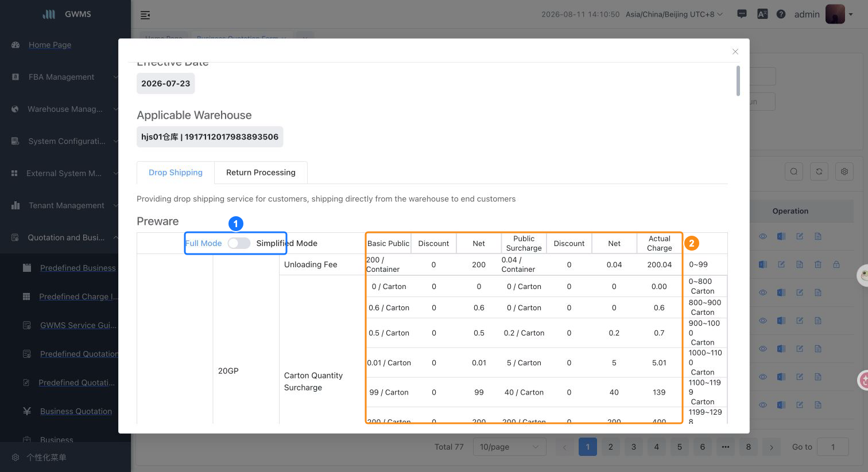Screen dimensions: 868x472
Task: Click the gear icon next to 个性化菜单
Action: [x=15, y=458]
